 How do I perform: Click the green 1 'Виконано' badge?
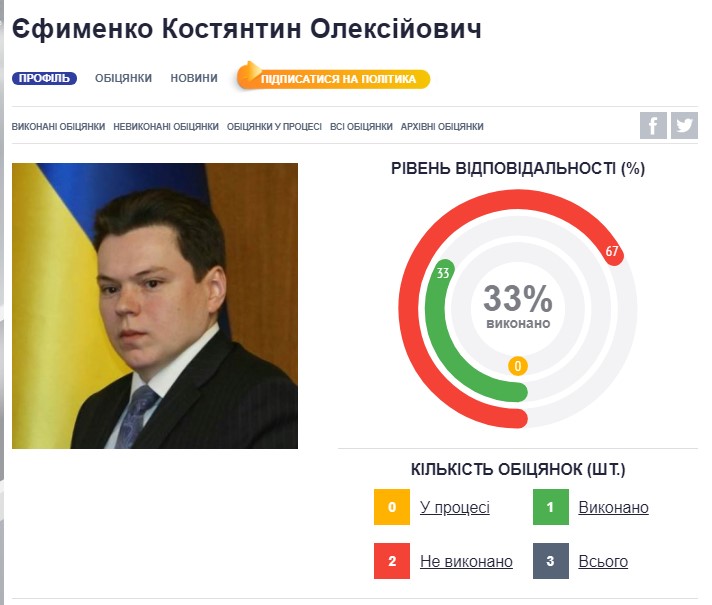(x=550, y=507)
